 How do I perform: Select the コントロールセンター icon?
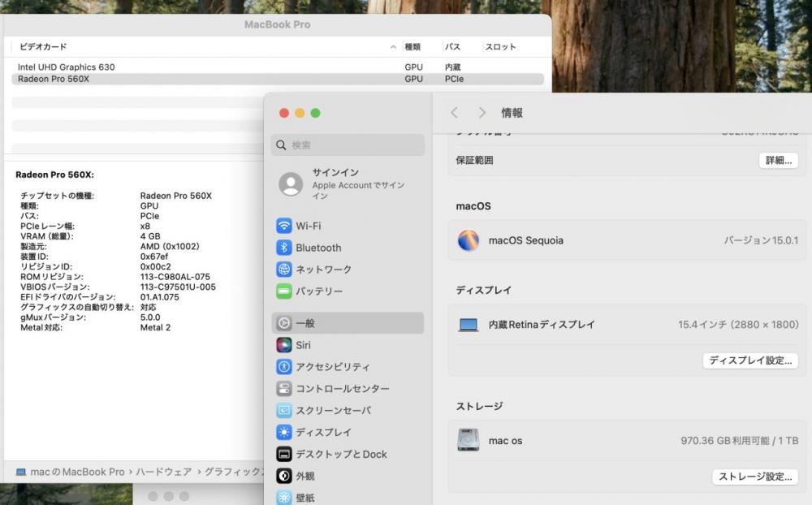tap(283, 388)
